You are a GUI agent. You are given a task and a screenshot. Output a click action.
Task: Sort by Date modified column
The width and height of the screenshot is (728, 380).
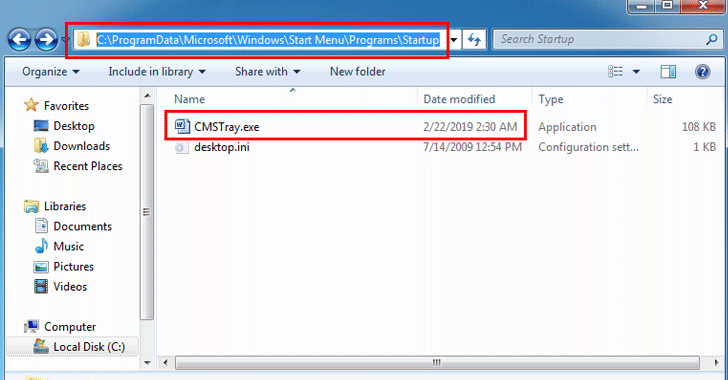coord(459,99)
